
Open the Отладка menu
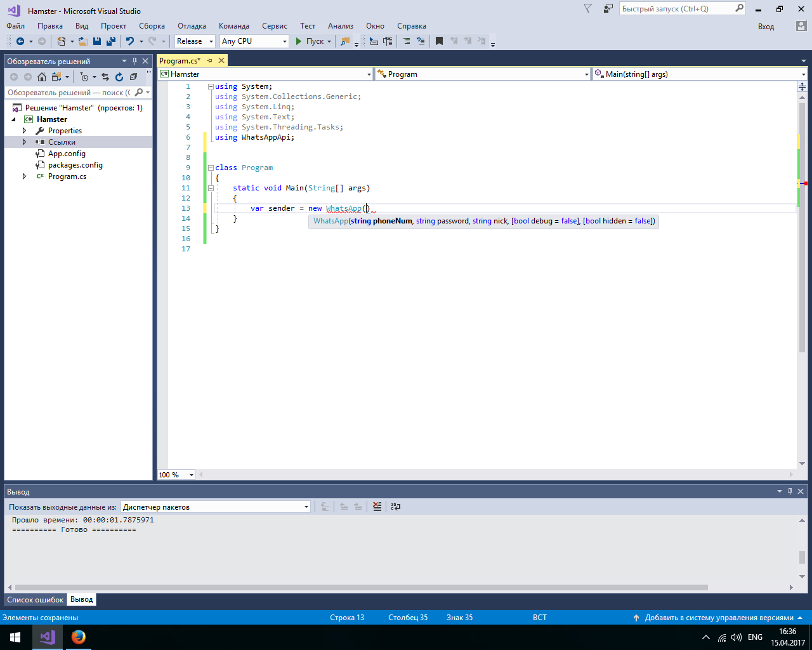pos(192,26)
